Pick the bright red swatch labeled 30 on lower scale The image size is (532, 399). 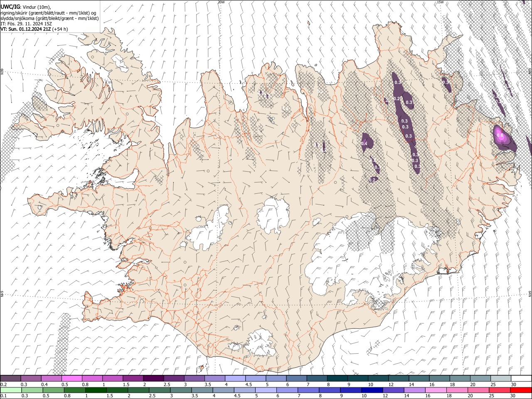tap(521, 390)
